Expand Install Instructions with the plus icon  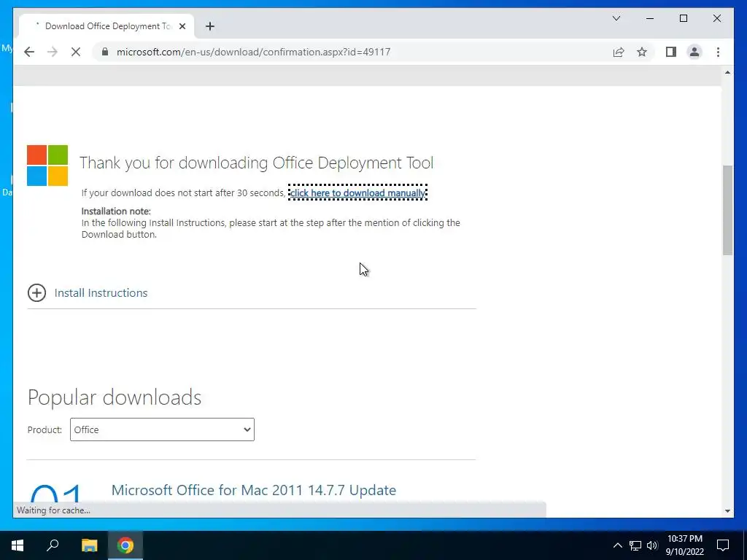(36, 293)
